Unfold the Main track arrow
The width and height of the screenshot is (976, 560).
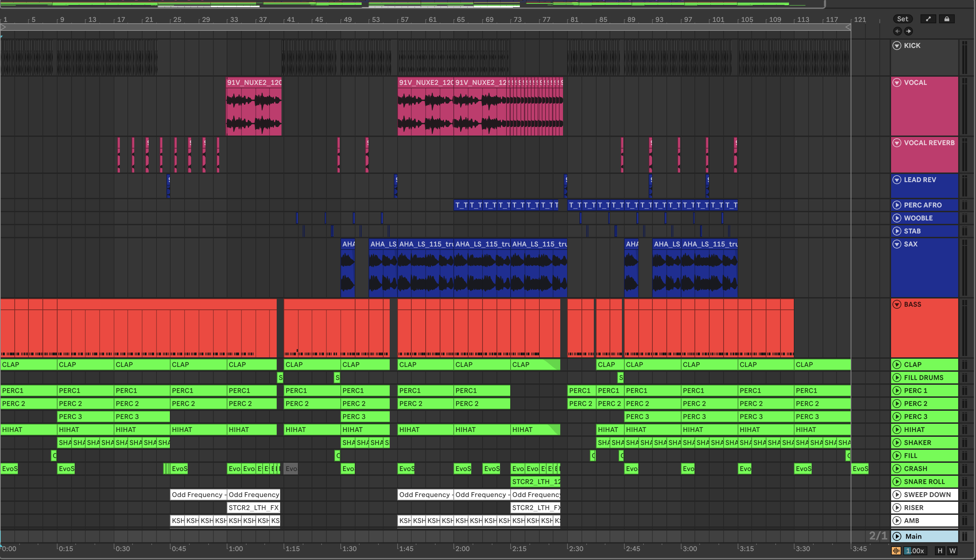pyautogui.click(x=897, y=536)
